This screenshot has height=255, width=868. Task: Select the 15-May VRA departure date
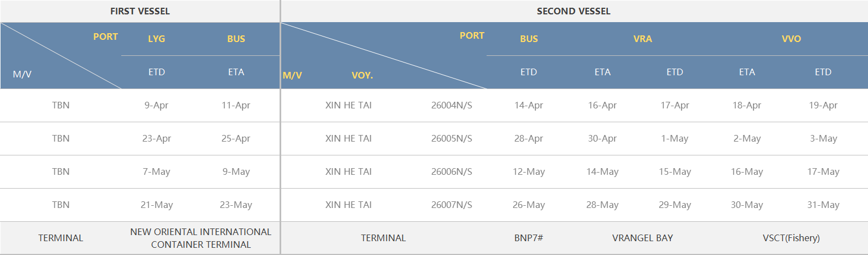675,172
